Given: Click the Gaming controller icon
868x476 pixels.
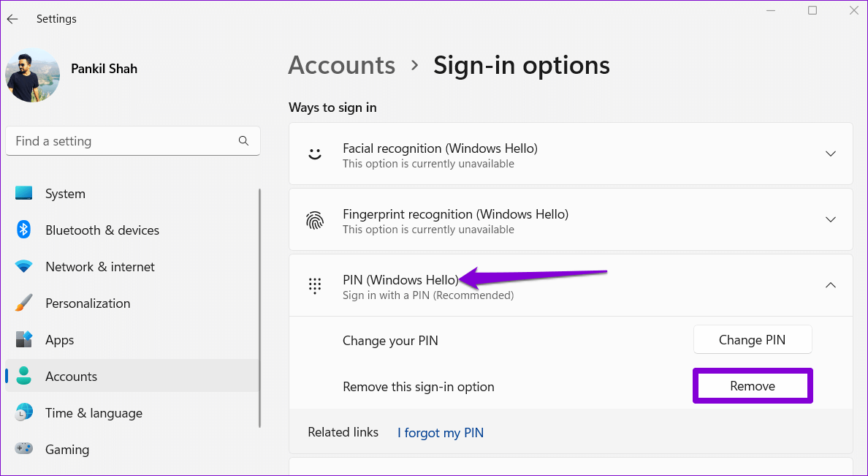Looking at the screenshot, I should [24, 448].
